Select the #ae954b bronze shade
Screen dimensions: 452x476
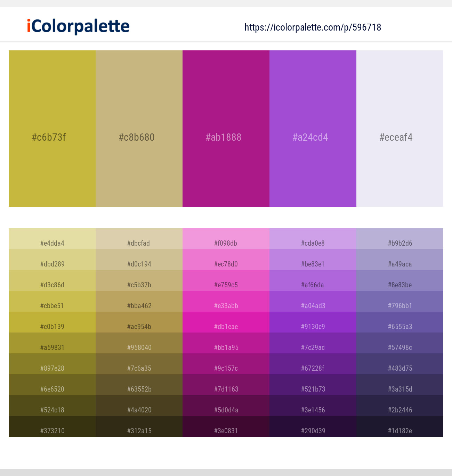(139, 322)
